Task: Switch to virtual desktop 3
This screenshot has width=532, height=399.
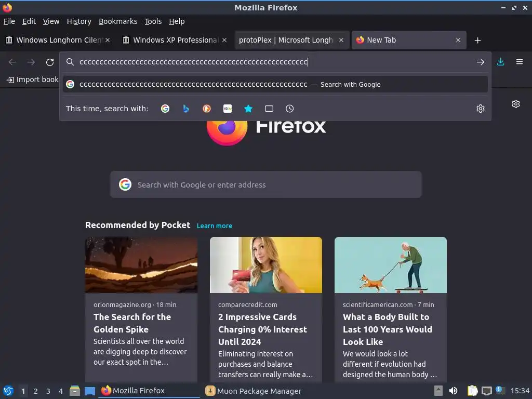Action: 48,391
